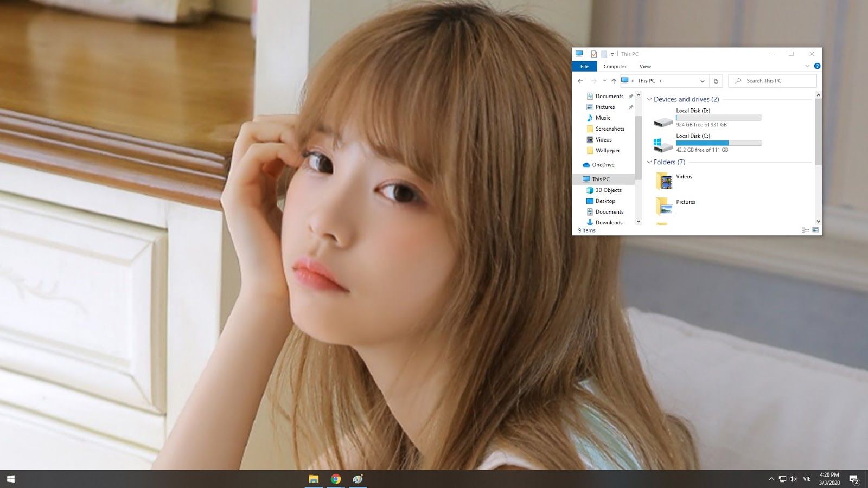Select OneDrive in the navigation pane
Image resolution: width=868 pixels, height=488 pixels.
click(x=603, y=165)
